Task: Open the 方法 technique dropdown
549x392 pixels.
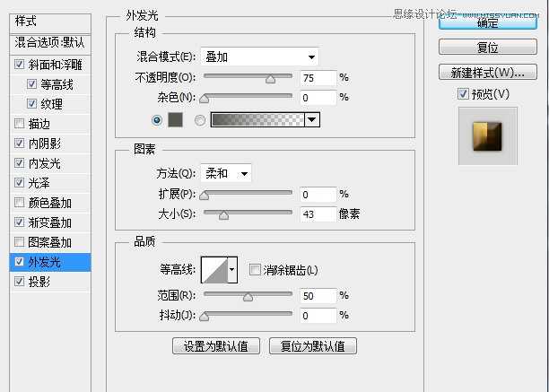Action: click(226, 173)
